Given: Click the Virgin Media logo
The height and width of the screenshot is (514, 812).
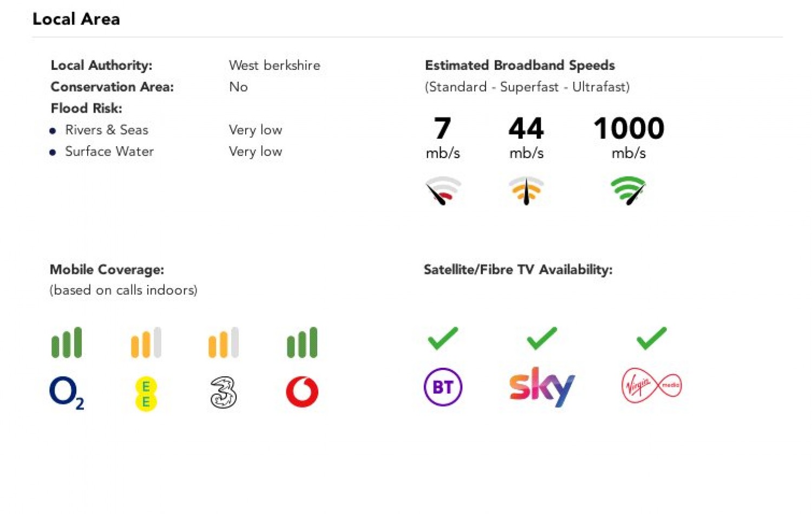Looking at the screenshot, I should pyautogui.click(x=651, y=386).
